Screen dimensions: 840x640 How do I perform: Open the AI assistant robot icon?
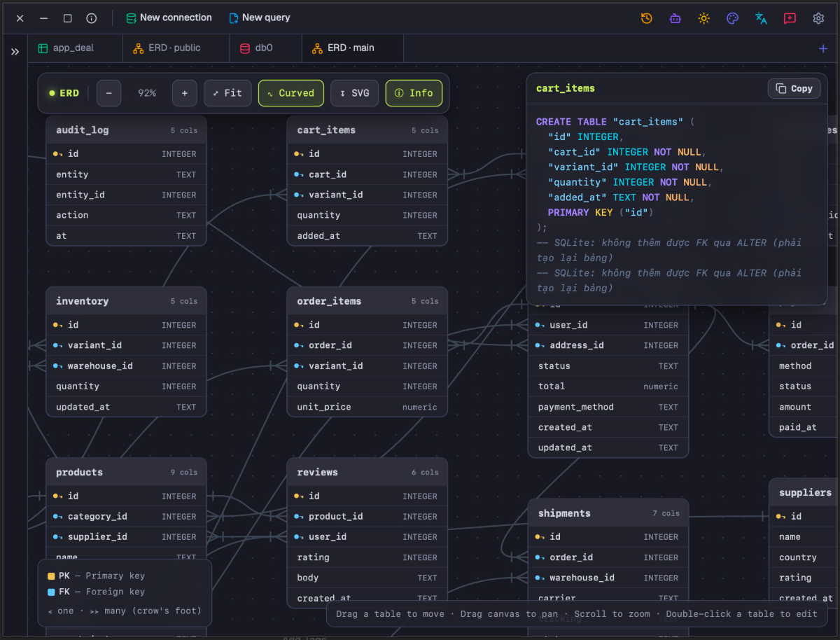click(675, 18)
